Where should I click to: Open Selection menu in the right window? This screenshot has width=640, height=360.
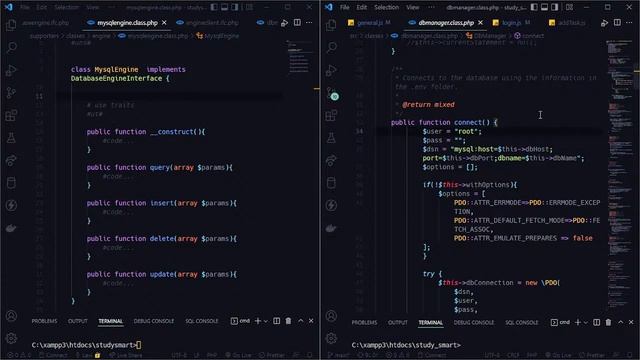point(386,7)
